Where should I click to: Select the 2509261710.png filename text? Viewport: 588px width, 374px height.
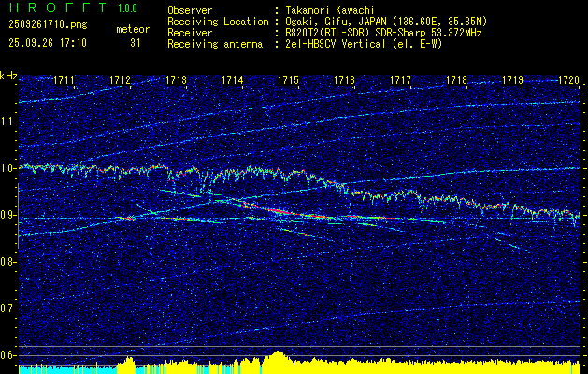click(x=46, y=24)
